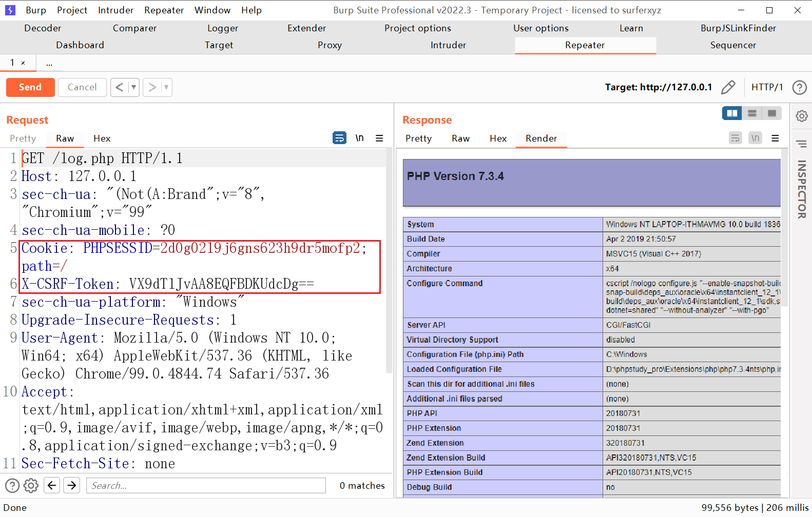
Task: Switch to the Intruder tool tab
Action: click(448, 45)
